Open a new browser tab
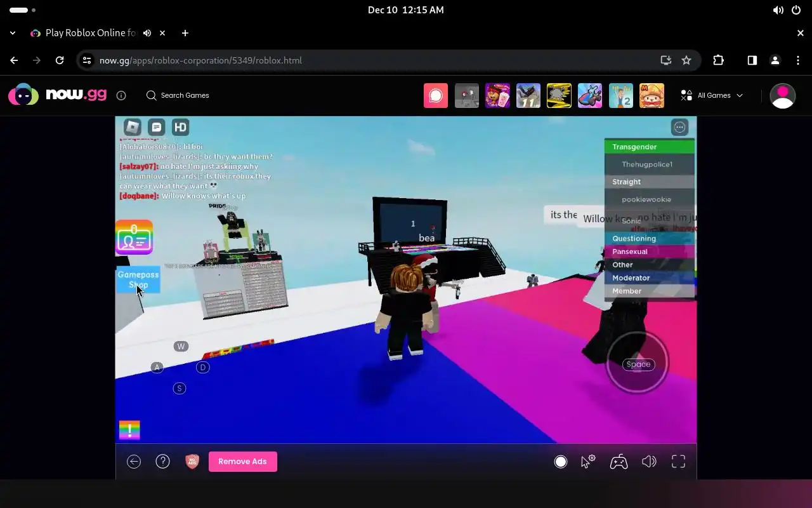Image resolution: width=812 pixels, height=508 pixels. tap(185, 33)
